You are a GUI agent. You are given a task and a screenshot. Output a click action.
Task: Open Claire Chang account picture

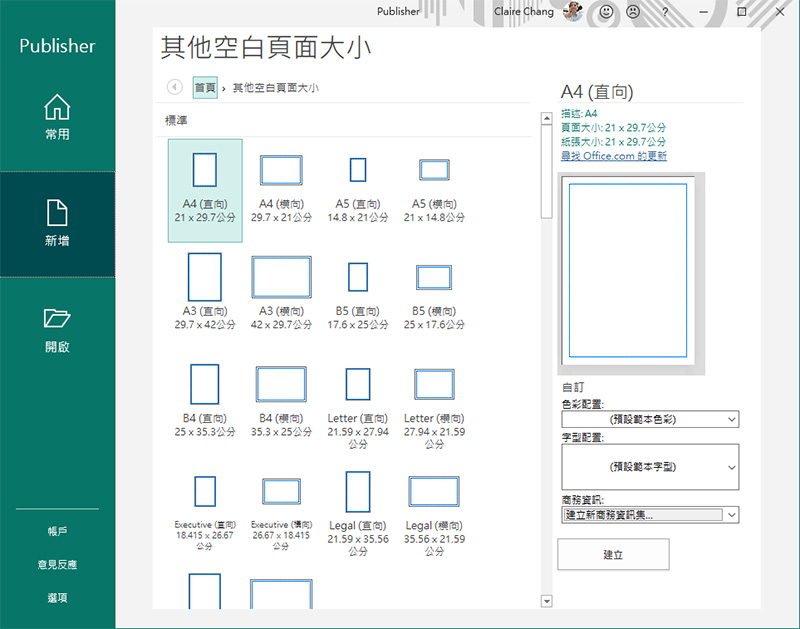coord(572,11)
